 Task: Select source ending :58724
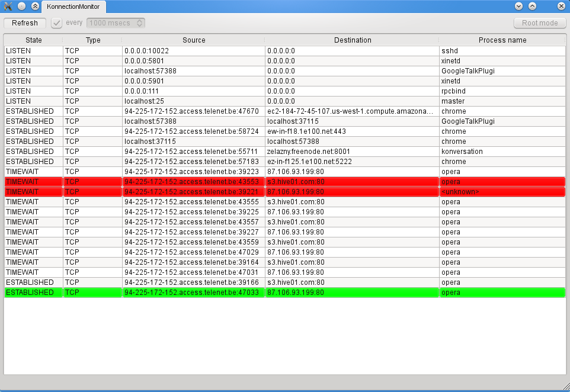pyautogui.click(x=194, y=131)
